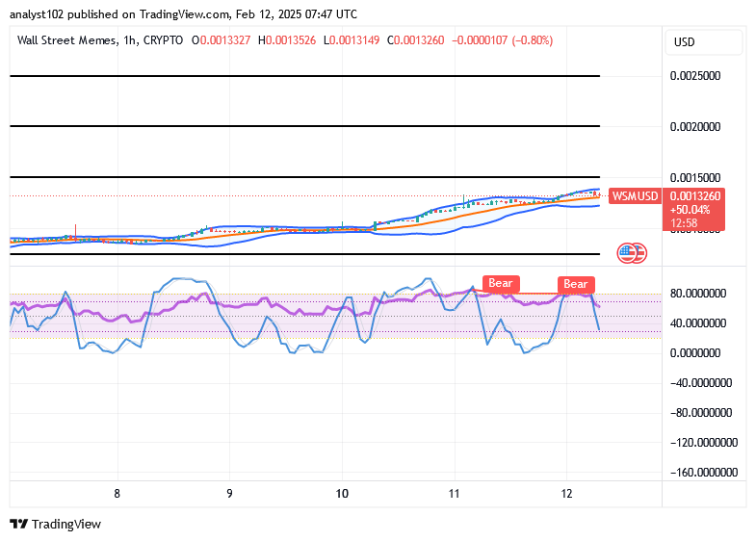The width and height of the screenshot is (756, 541).
Task: Click the low value L0.0013149
Action: (x=352, y=40)
